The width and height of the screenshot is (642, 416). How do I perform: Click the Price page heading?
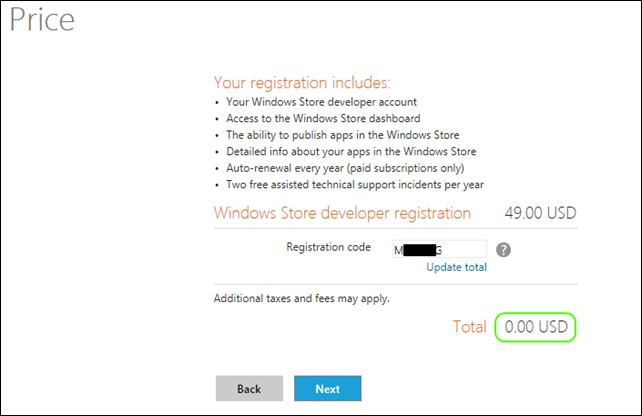[42, 20]
